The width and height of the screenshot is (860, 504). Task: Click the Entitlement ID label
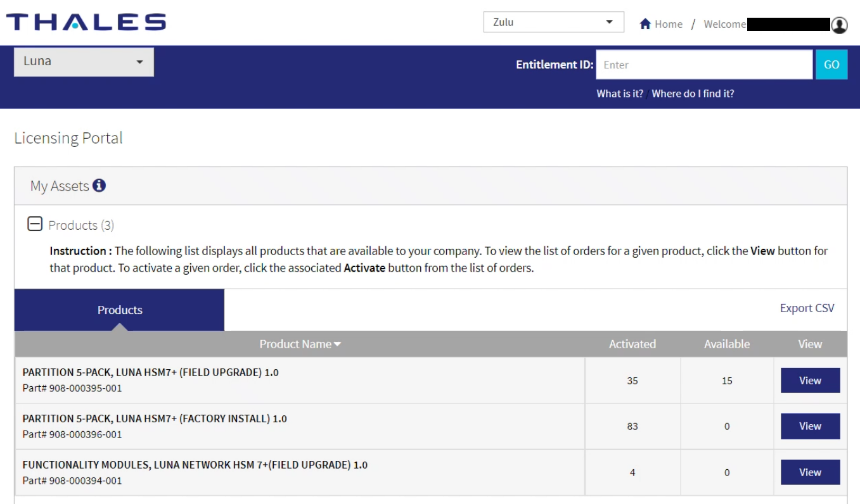click(x=555, y=65)
